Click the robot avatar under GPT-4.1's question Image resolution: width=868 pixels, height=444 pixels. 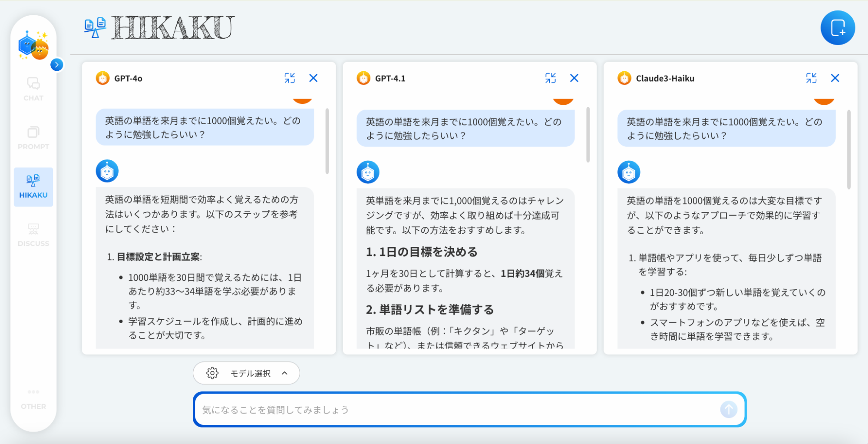click(x=367, y=172)
